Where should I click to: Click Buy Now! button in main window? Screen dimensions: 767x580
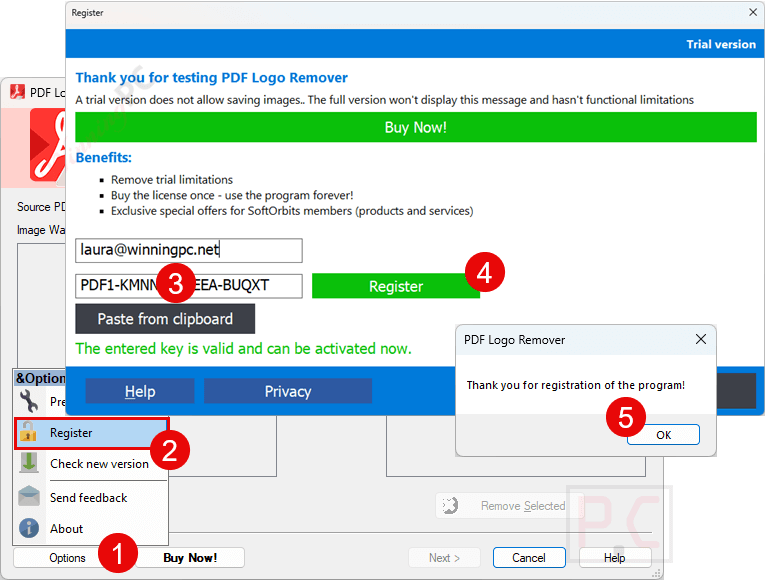(x=190, y=558)
